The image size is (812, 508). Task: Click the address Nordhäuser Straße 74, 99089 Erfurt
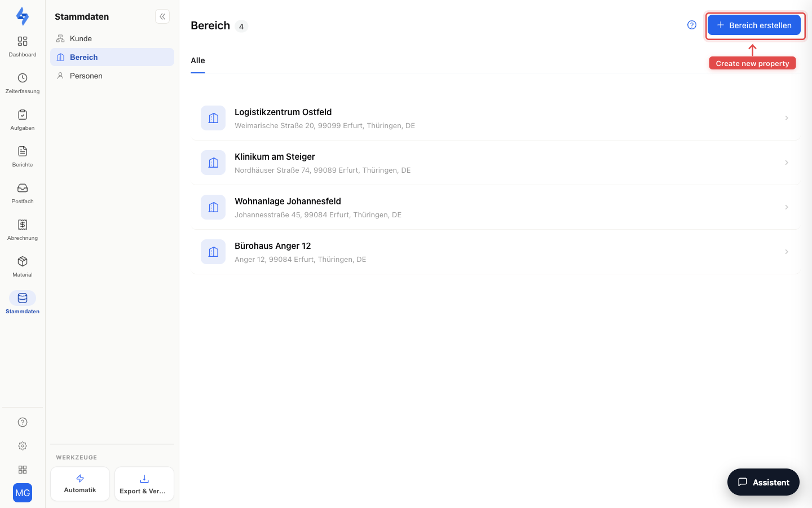(323, 170)
